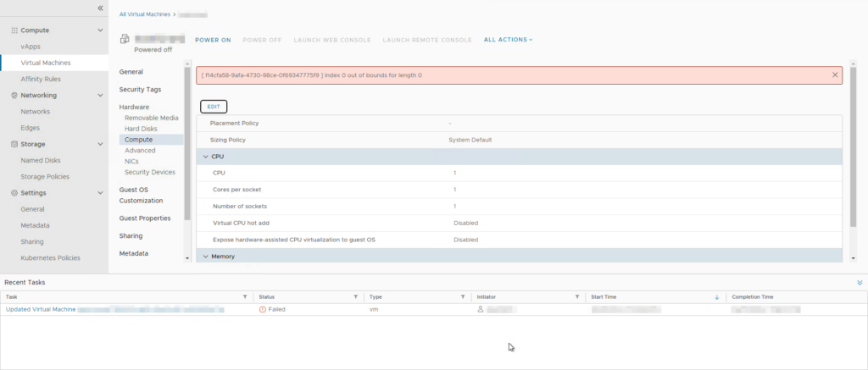This screenshot has width=868, height=370.
Task: Filter the Status column in Recent Tasks
Action: pos(355,297)
